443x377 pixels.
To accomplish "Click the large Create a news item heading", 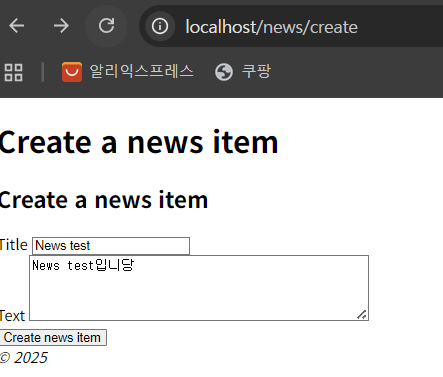I will (139, 142).
